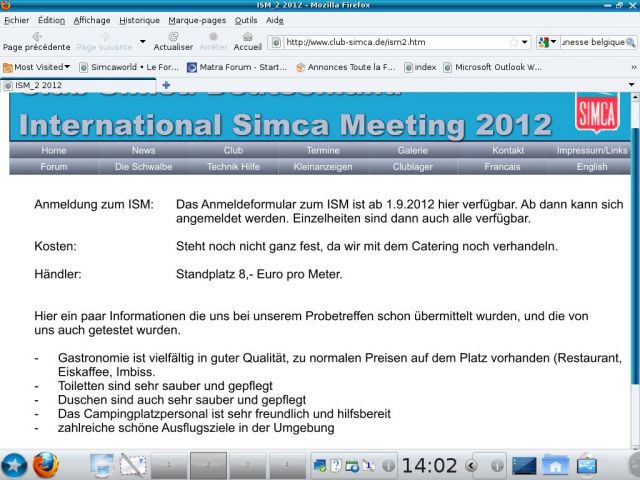Bookmark this page with star icon
The width and height of the screenshot is (640, 480).
click(x=513, y=42)
